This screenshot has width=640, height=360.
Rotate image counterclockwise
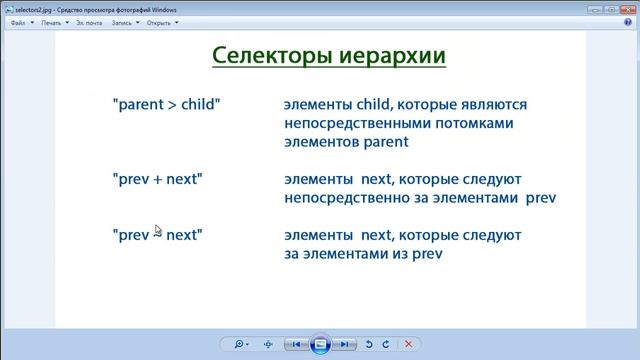(x=369, y=344)
